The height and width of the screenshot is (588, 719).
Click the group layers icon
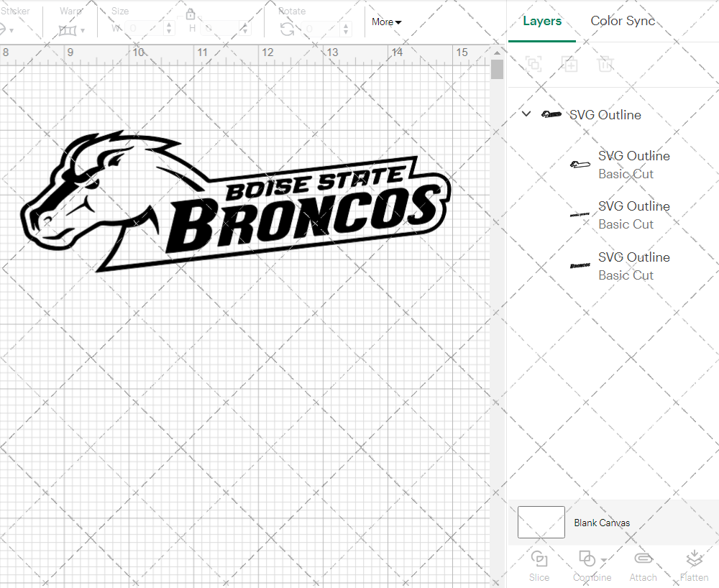click(534, 64)
